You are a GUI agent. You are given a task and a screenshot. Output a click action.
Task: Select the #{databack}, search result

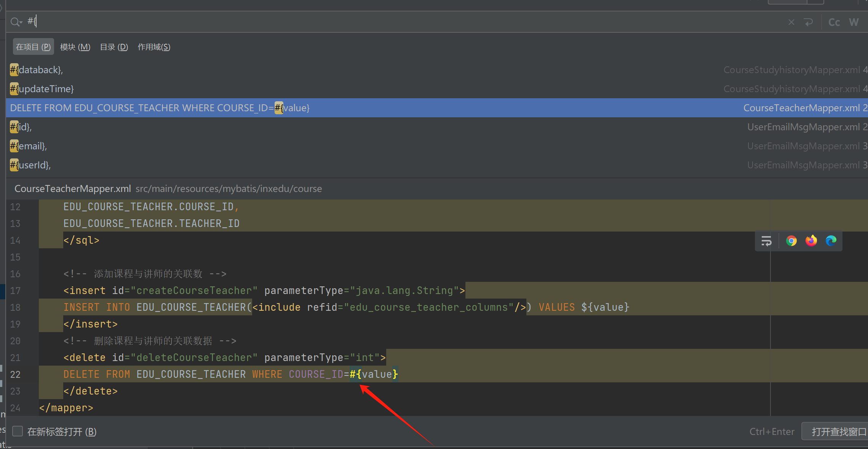[437, 70]
